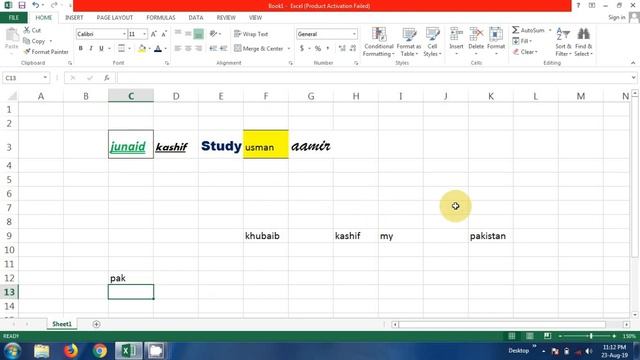Viewport: 640px width, 360px height.
Task: Switch to the VIEW tab
Action: point(256,18)
